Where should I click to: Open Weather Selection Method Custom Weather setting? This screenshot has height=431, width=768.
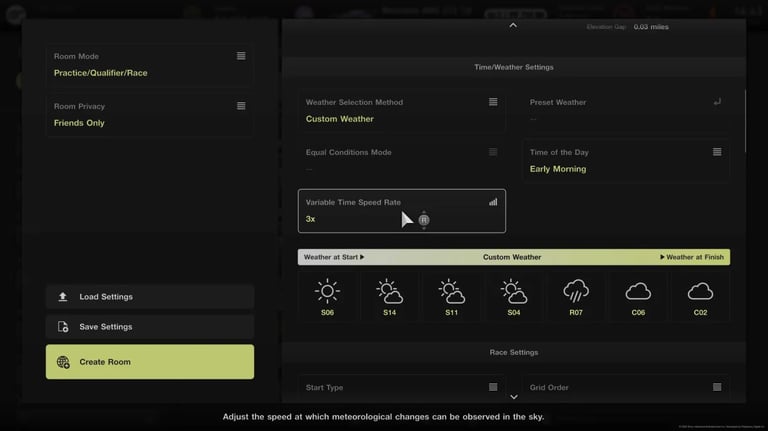click(x=402, y=111)
